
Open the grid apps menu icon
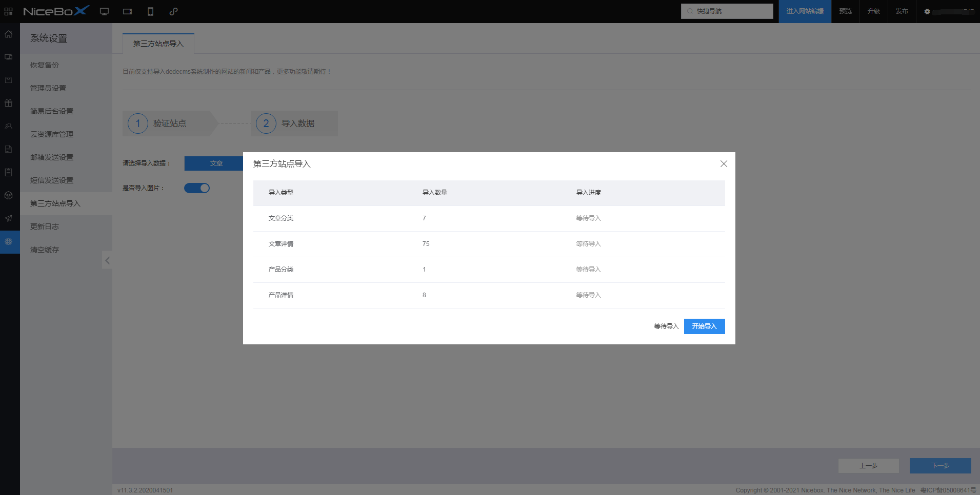[x=8, y=11]
